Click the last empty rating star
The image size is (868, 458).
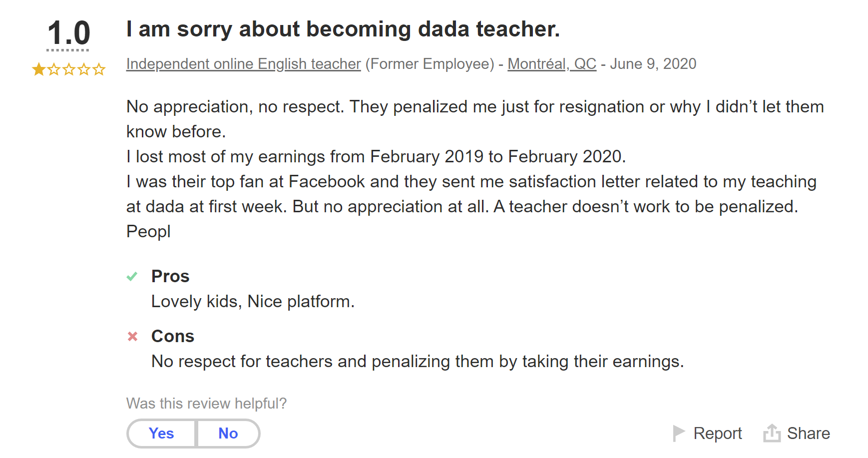[99, 69]
